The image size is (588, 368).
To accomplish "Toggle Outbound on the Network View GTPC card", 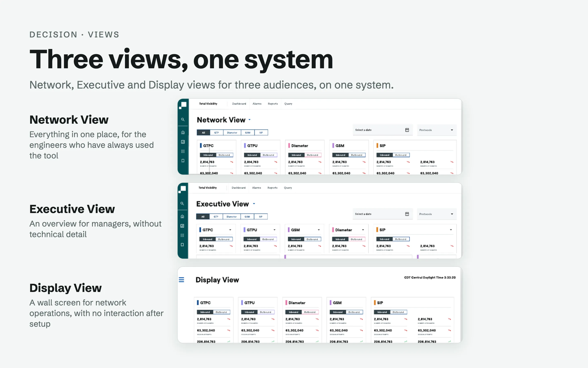I will [x=224, y=155].
